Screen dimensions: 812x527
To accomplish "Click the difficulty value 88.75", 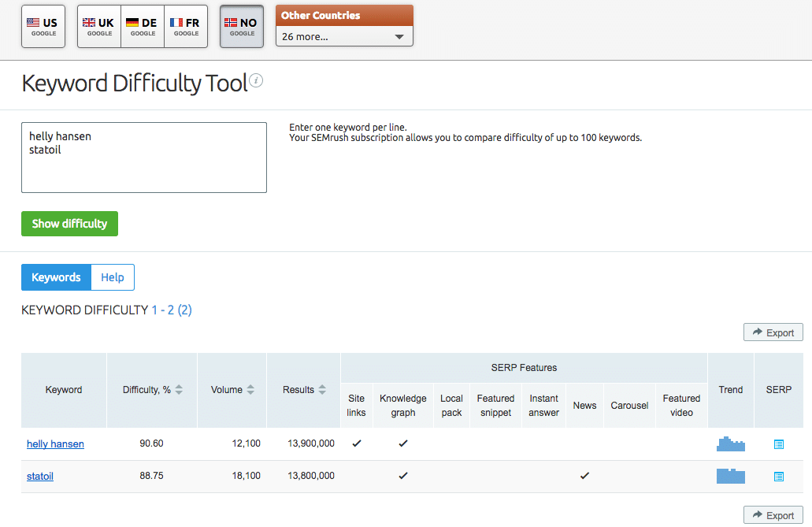I will tap(151, 475).
